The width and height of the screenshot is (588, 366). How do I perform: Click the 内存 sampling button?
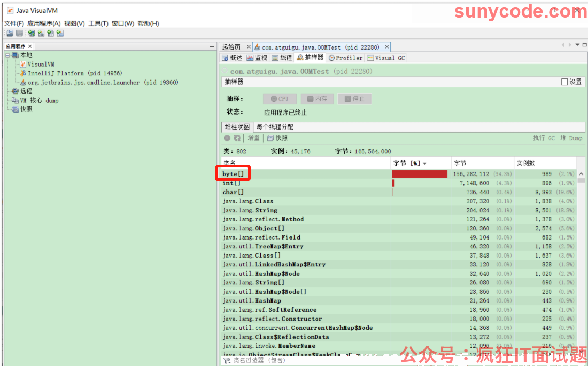tap(317, 99)
